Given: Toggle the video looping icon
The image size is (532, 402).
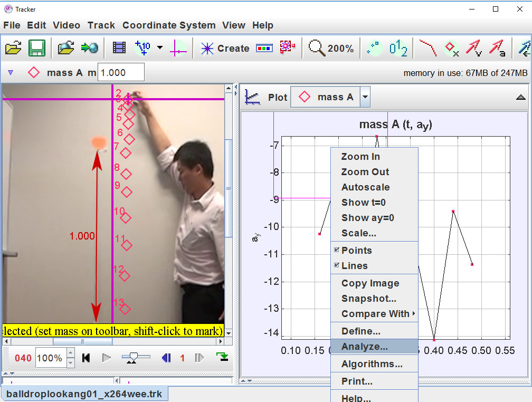Looking at the screenshot, I should click(223, 357).
